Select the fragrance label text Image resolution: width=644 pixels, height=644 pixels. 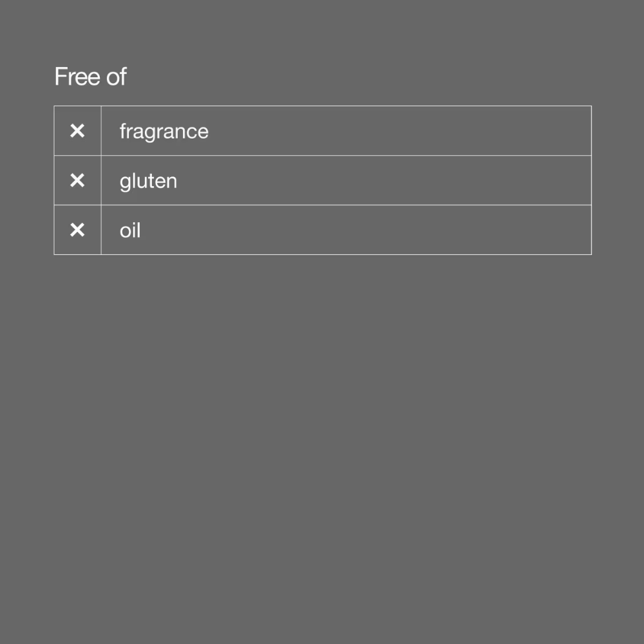(x=164, y=131)
